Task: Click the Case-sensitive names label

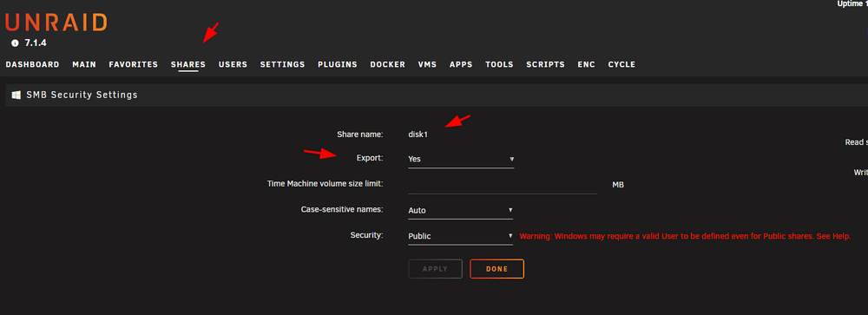Action: (x=342, y=210)
